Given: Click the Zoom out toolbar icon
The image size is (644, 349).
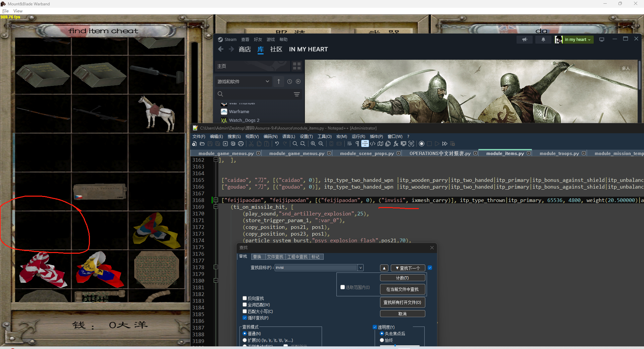Looking at the screenshot, I should click(321, 144).
